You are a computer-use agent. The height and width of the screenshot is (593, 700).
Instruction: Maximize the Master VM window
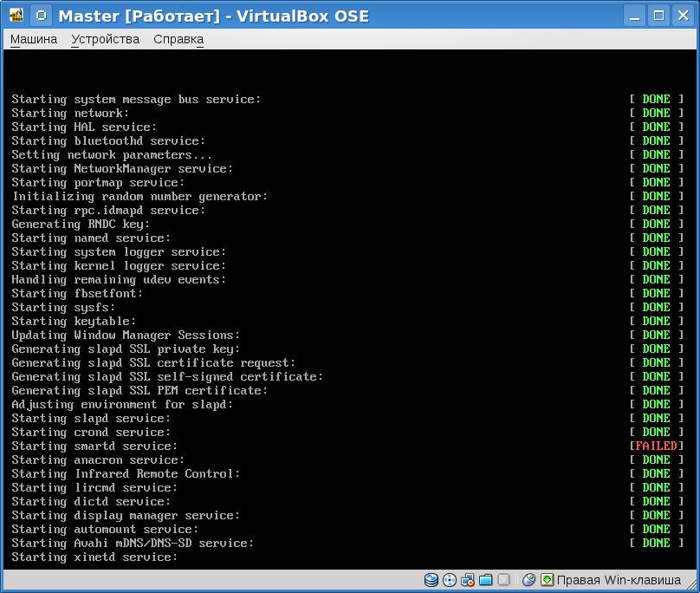tap(659, 16)
